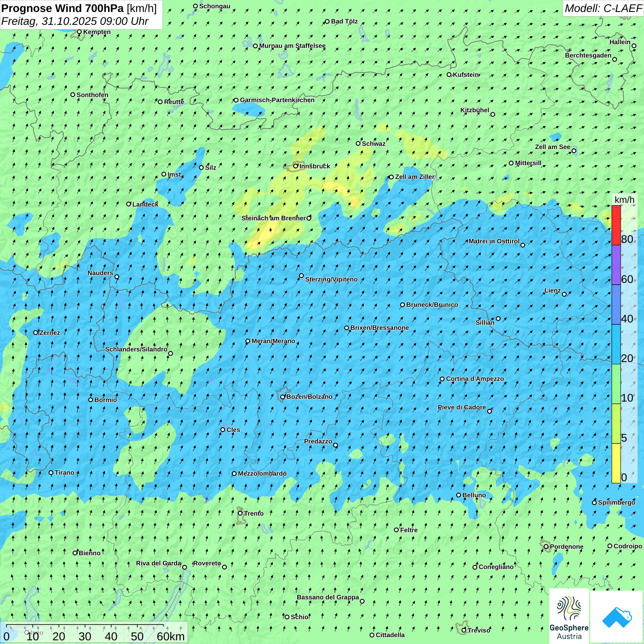The width and height of the screenshot is (644, 644).
Task: Click the Kufstein location dot
Action: click(449, 75)
